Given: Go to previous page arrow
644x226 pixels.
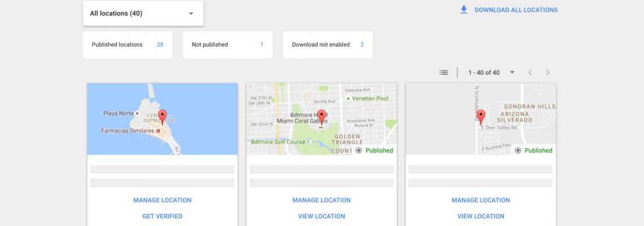Looking at the screenshot, I should click(x=530, y=72).
